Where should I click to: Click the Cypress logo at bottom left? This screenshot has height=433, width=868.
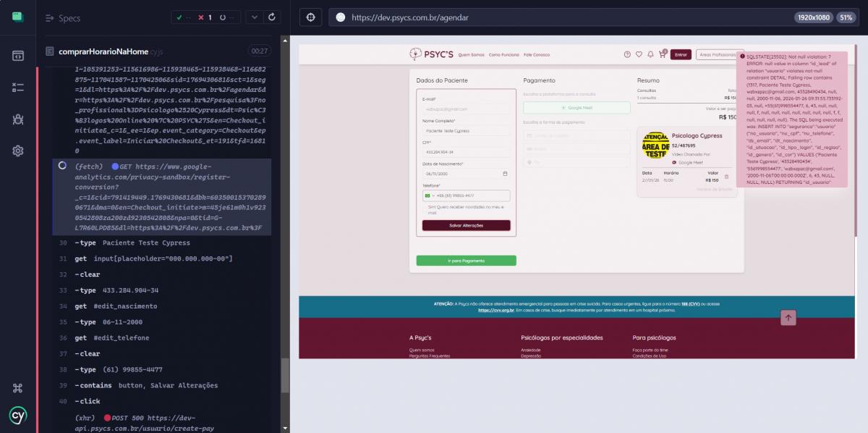(18, 416)
